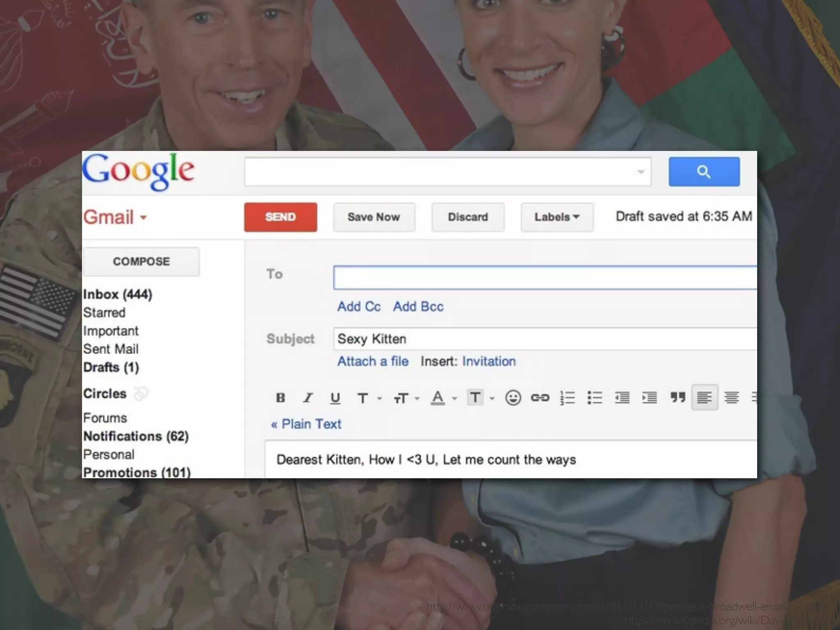Open the Important folder
Viewport: 840px width, 630px height.
point(111,331)
